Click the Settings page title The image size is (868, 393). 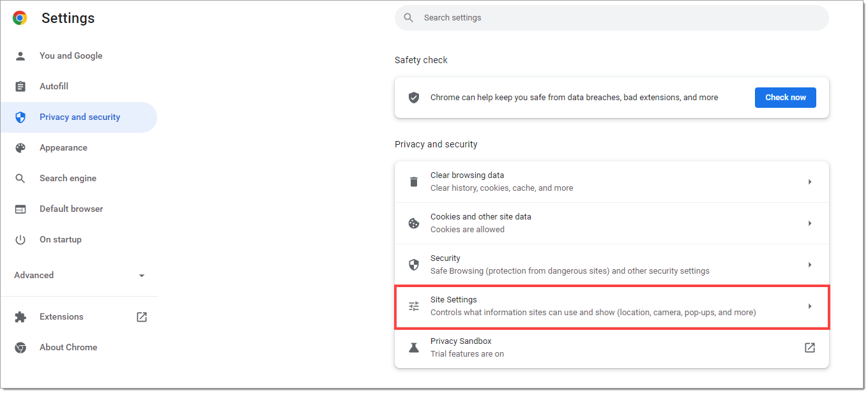68,18
